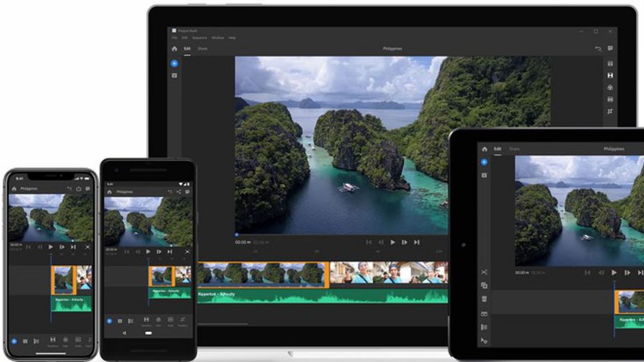Tap duplicate clip icon on tablet

[x=484, y=286]
